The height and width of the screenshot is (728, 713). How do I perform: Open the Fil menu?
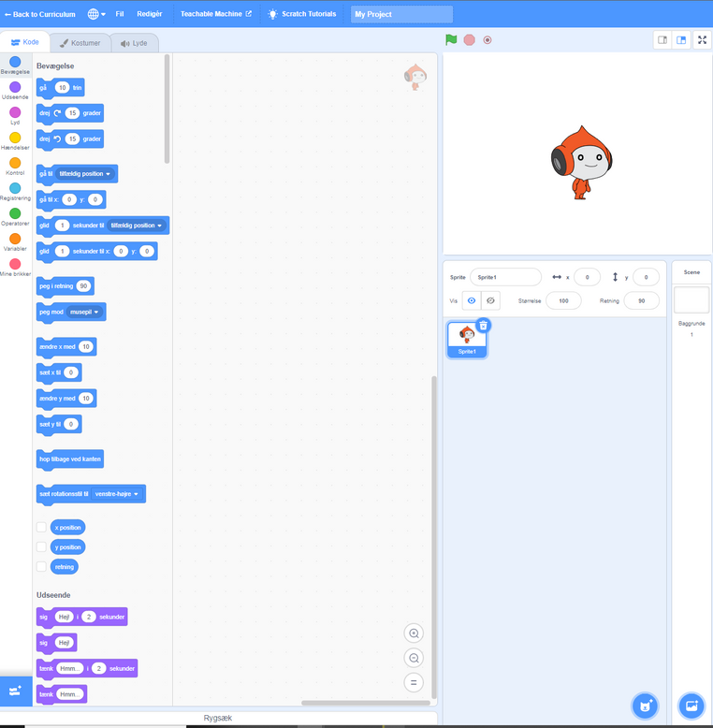pos(120,14)
